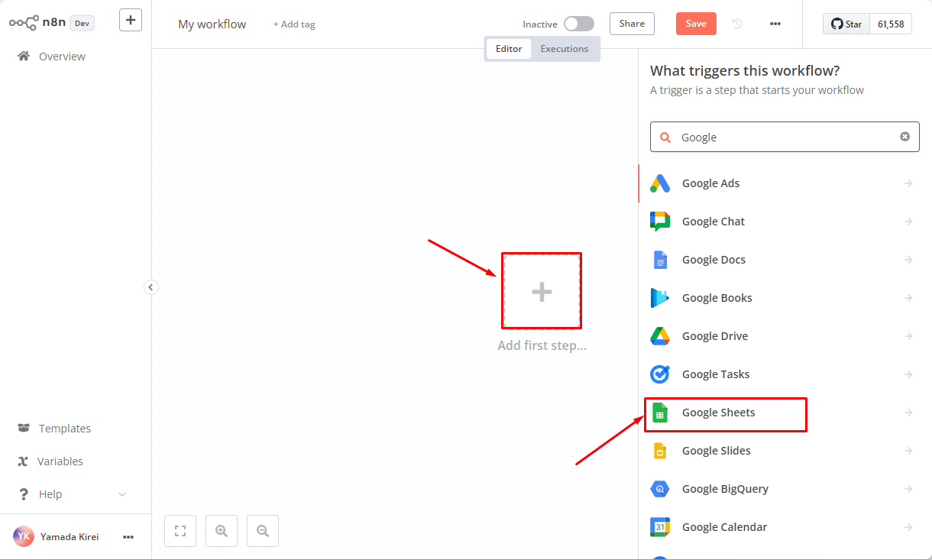Image resolution: width=932 pixels, height=560 pixels.
Task: Click the Add first step... caption
Action: (x=542, y=345)
